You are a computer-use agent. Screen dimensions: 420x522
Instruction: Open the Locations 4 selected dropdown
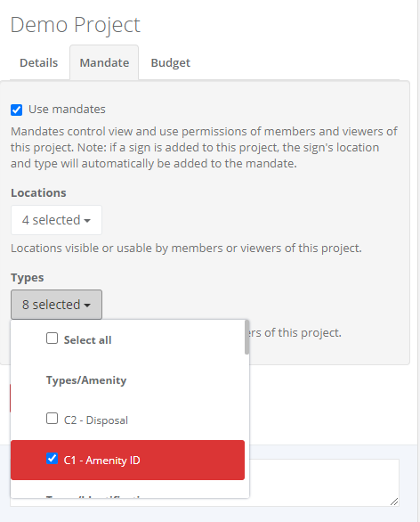tap(56, 220)
